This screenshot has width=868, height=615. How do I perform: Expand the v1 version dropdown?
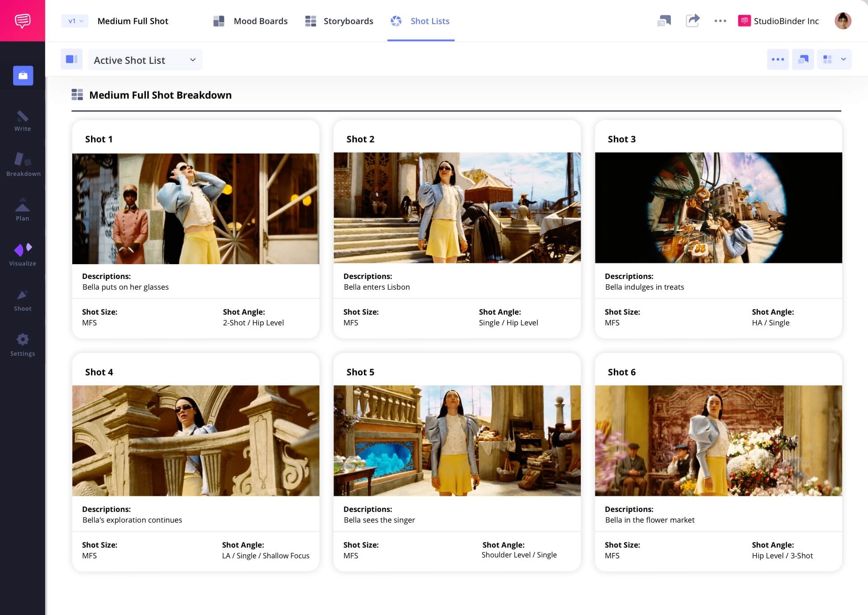coord(75,21)
